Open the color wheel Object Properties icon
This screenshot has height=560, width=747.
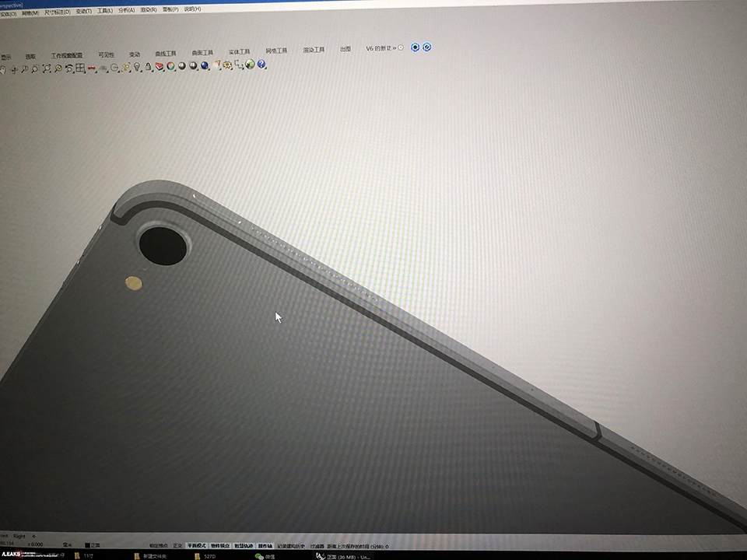170,66
